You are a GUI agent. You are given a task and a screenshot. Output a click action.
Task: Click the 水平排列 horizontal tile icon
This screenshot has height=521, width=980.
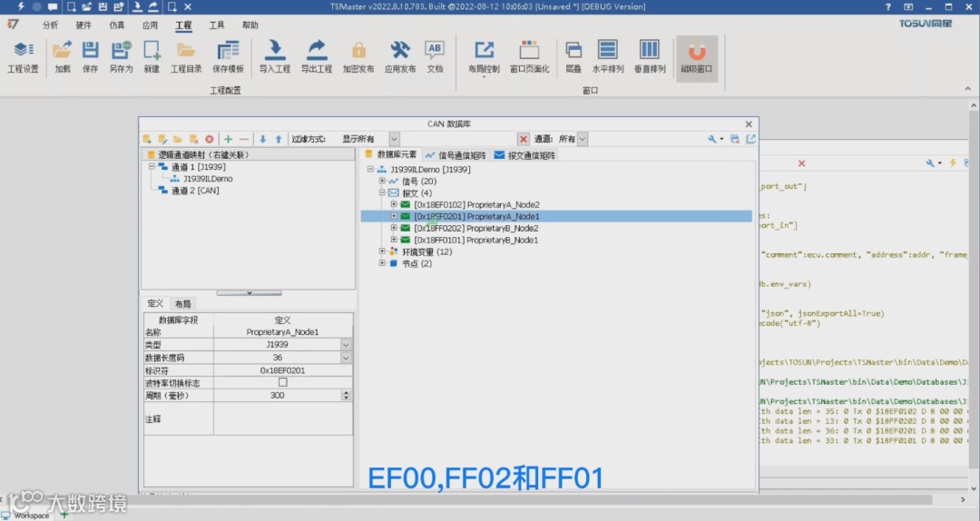[608, 57]
